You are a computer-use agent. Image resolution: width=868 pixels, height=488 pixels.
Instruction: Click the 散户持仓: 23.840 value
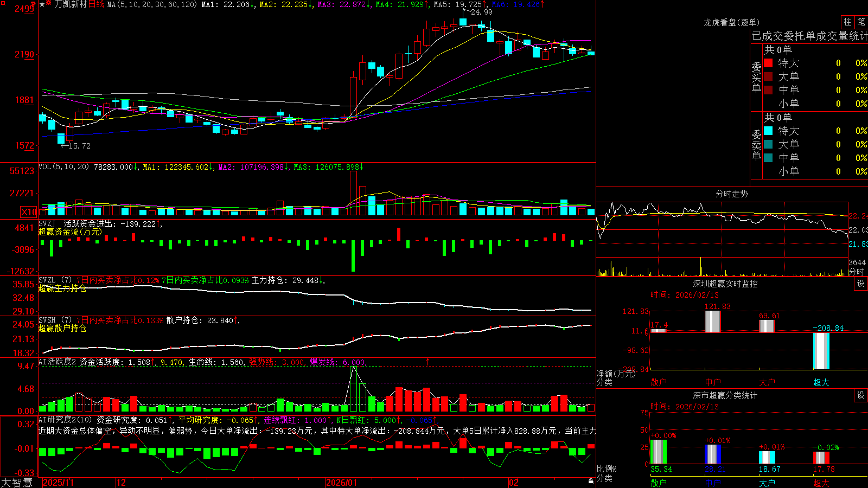tap(202, 320)
